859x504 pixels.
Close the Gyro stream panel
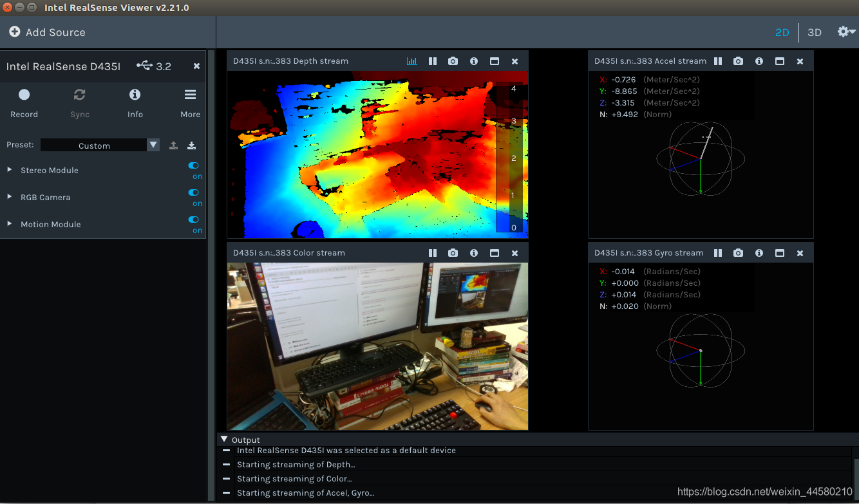(800, 253)
